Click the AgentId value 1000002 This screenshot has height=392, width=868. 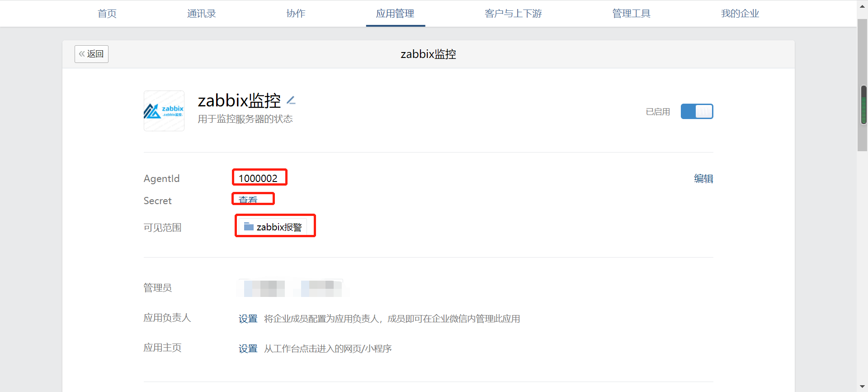click(x=258, y=178)
